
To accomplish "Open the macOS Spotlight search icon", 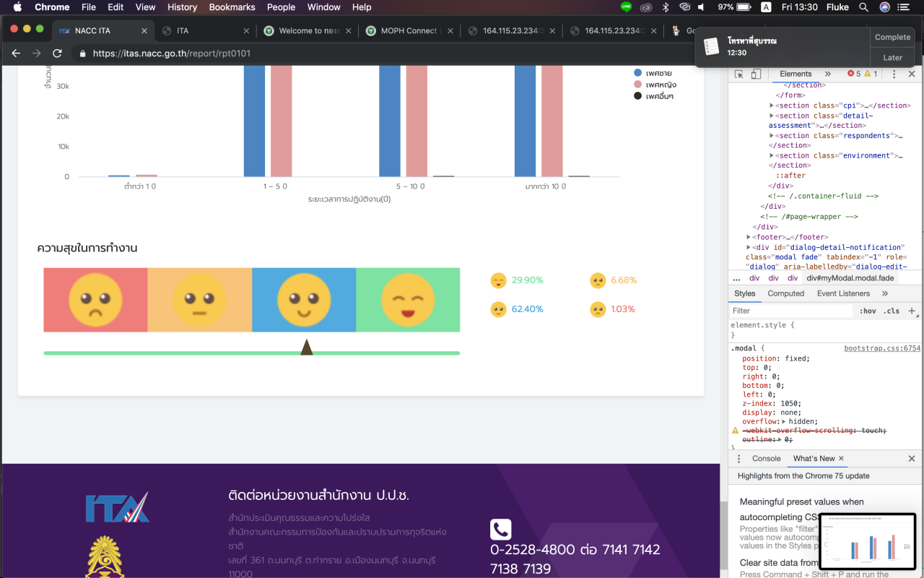I will click(863, 7).
